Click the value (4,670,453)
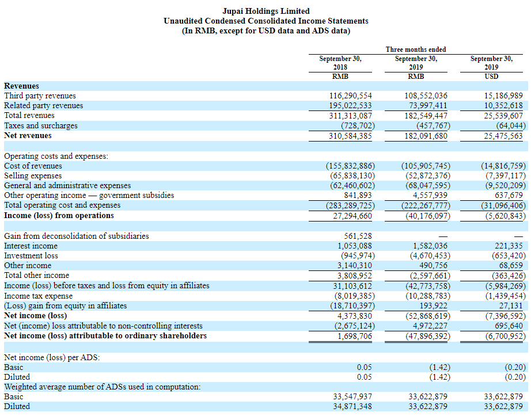The width and height of the screenshot is (531, 420). (x=430, y=255)
